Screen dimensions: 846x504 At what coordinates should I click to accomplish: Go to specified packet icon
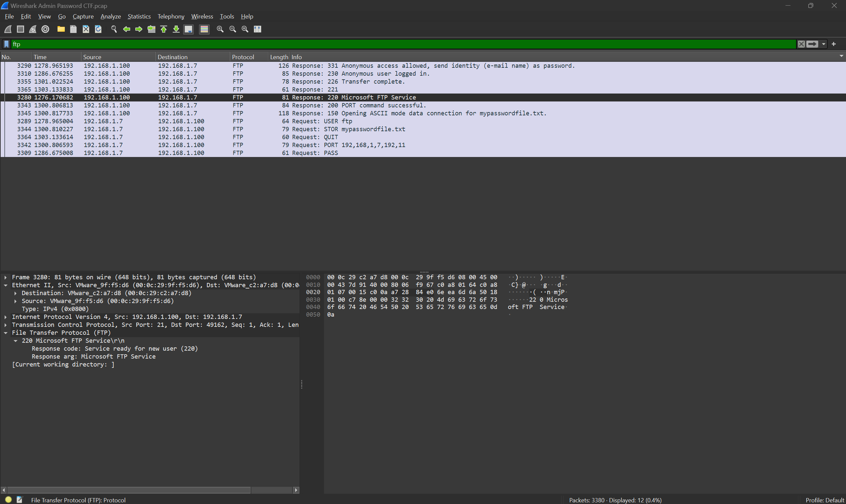pyautogui.click(x=151, y=29)
